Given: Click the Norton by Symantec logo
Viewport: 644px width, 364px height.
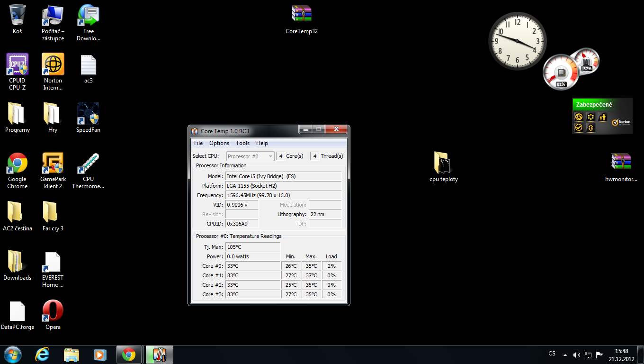Looking at the screenshot, I should 621,122.
